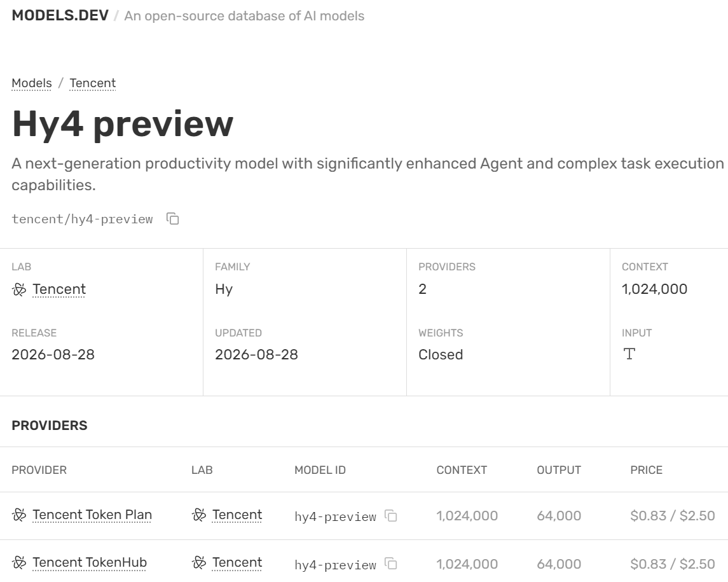Click the tencent/hy4-preview identifier text
The image size is (728, 582).
point(82,219)
